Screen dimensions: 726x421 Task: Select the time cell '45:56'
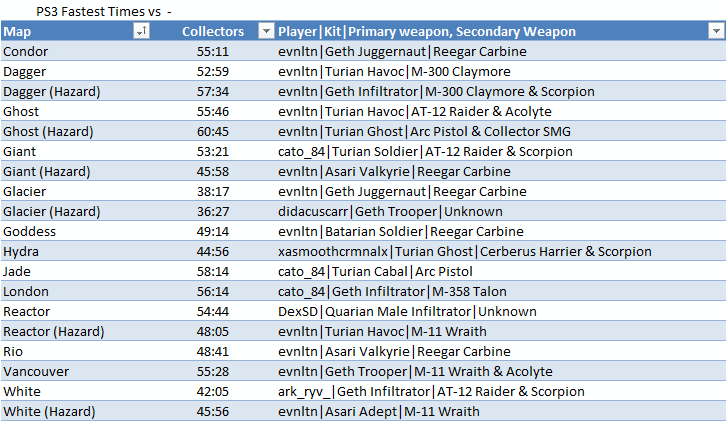[213, 411]
